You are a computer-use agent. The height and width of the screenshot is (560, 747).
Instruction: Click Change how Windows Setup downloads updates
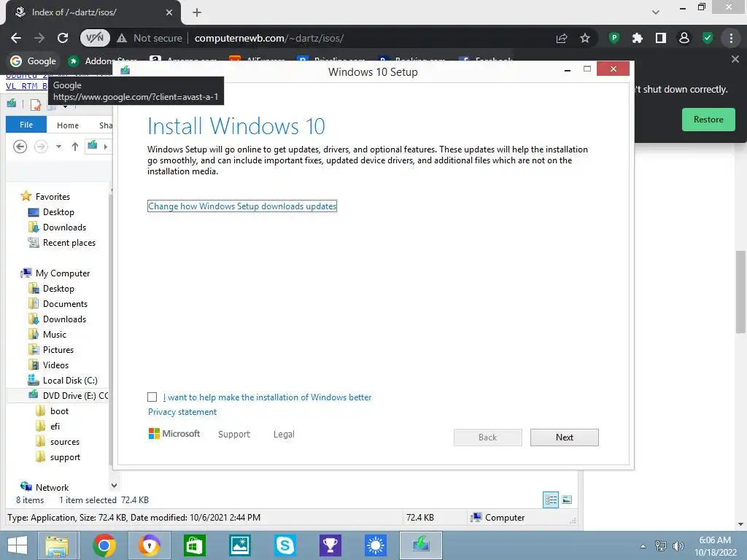(x=242, y=206)
